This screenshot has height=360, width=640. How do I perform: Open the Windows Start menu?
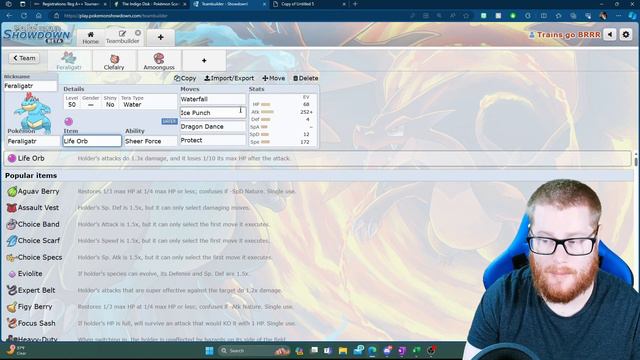click(x=209, y=351)
